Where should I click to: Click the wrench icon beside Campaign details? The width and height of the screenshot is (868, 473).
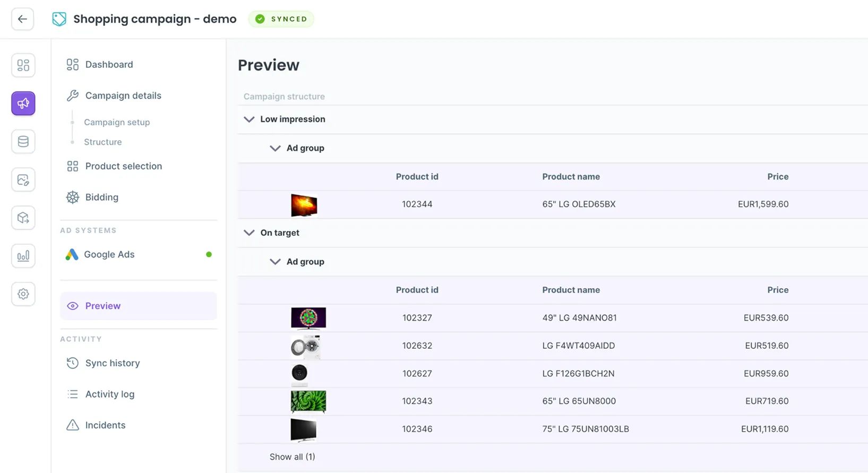coord(73,96)
